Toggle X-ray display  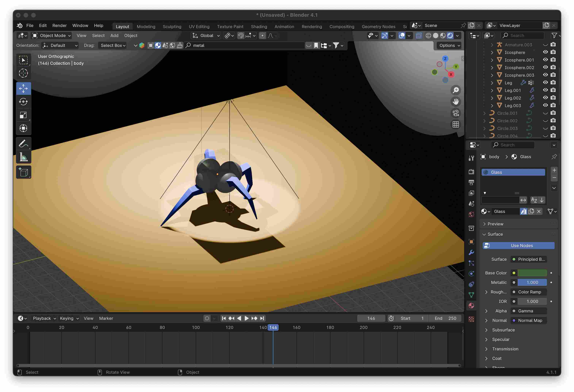coord(418,36)
